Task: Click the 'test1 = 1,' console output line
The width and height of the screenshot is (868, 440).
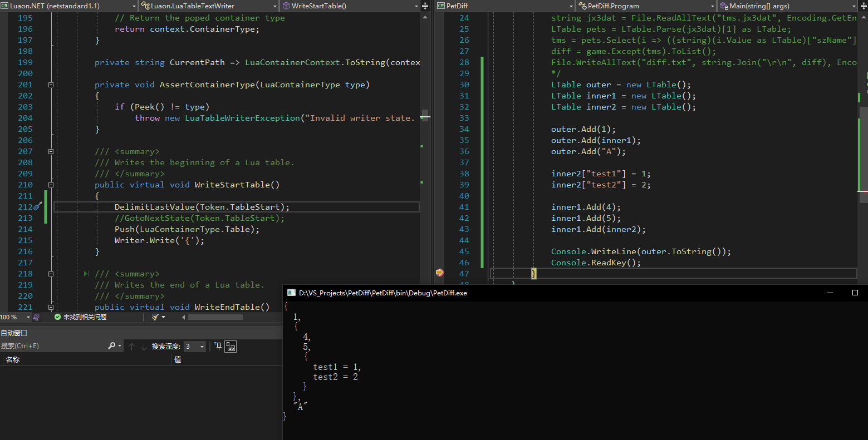Action: click(x=337, y=367)
